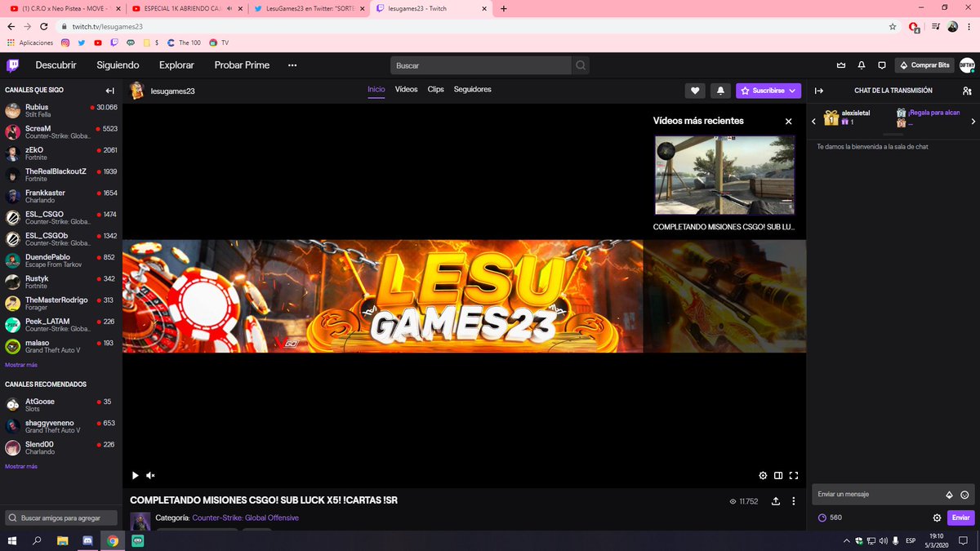Open ScreaM channel in sidebar
980x551 pixels.
coord(61,132)
